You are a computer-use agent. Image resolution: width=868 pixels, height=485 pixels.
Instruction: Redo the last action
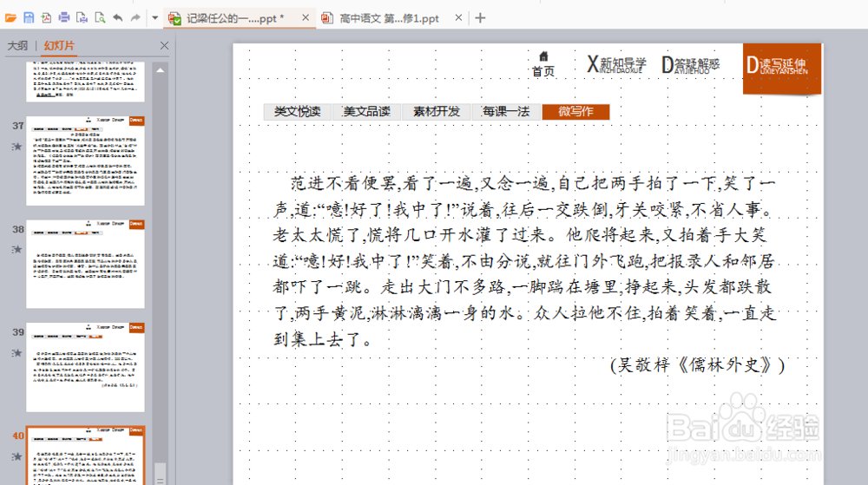(135, 17)
